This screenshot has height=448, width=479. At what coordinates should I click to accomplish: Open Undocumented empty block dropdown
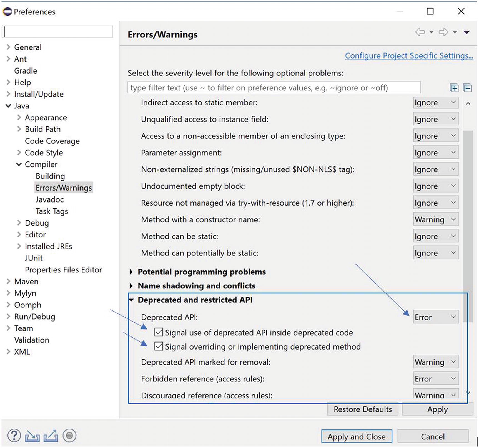(436, 186)
